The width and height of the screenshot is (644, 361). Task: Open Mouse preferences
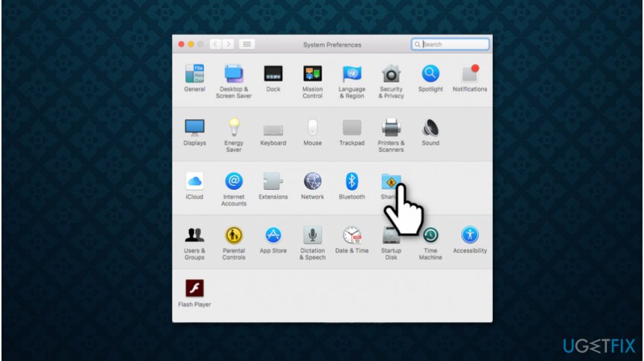(313, 127)
